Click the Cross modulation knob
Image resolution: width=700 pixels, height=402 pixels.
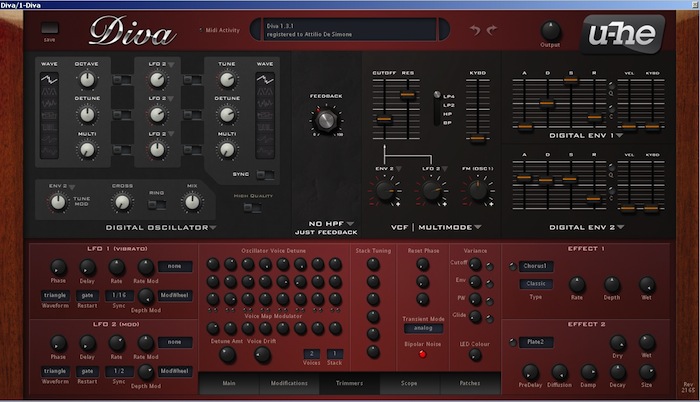122,202
